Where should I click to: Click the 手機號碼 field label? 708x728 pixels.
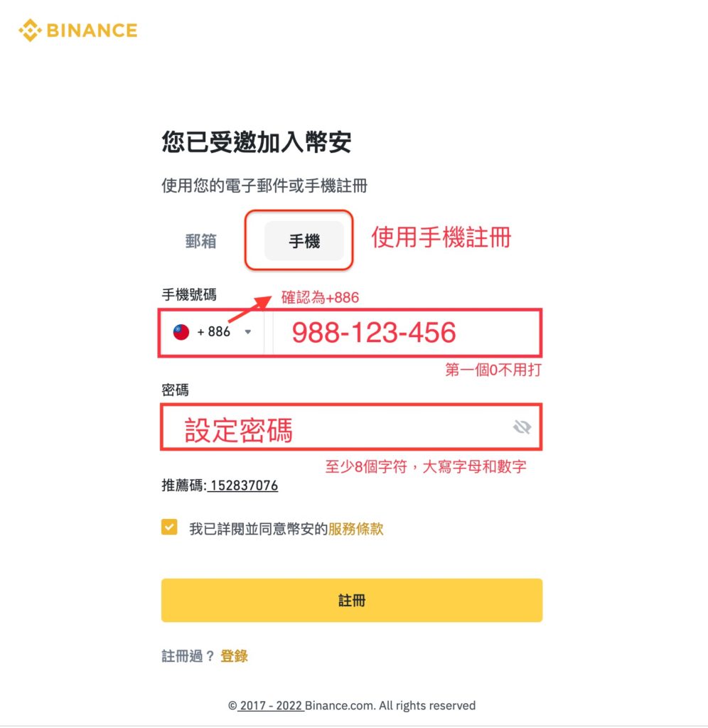[189, 295]
